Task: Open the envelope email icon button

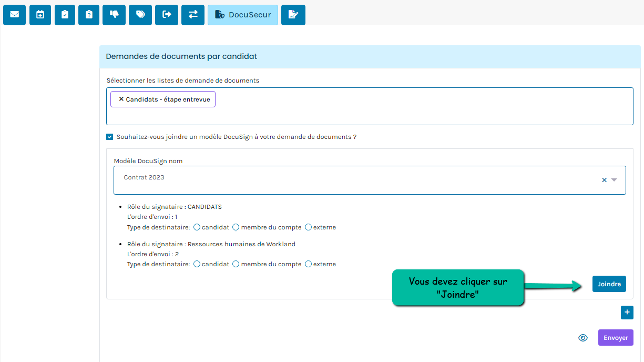Action: [x=14, y=15]
